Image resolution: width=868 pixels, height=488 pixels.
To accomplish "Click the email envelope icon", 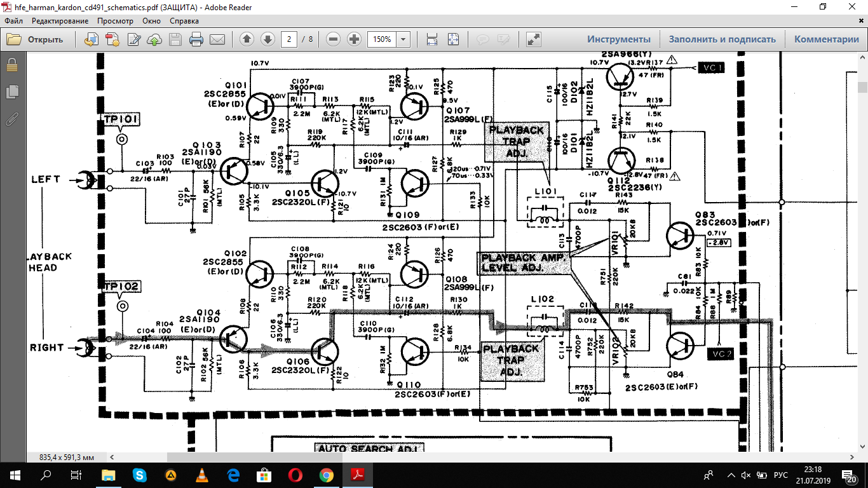I will (217, 39).
